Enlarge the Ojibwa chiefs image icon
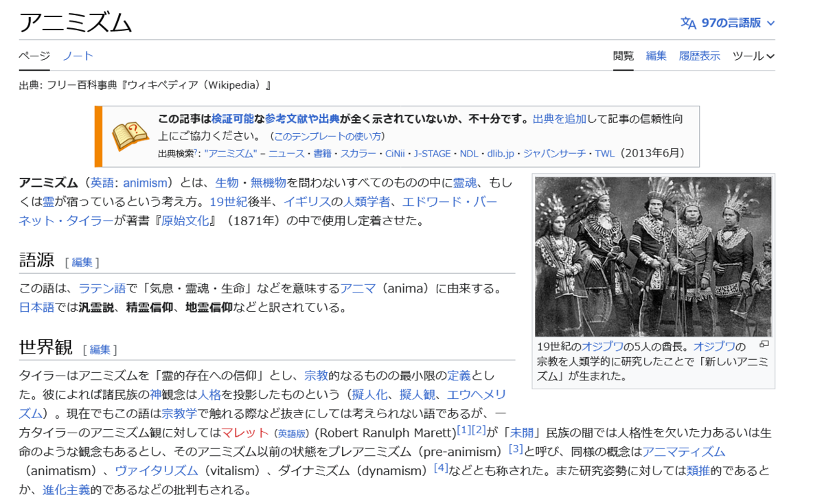The width and height of the screenshot is (824, 504). (x=764, y=344)
